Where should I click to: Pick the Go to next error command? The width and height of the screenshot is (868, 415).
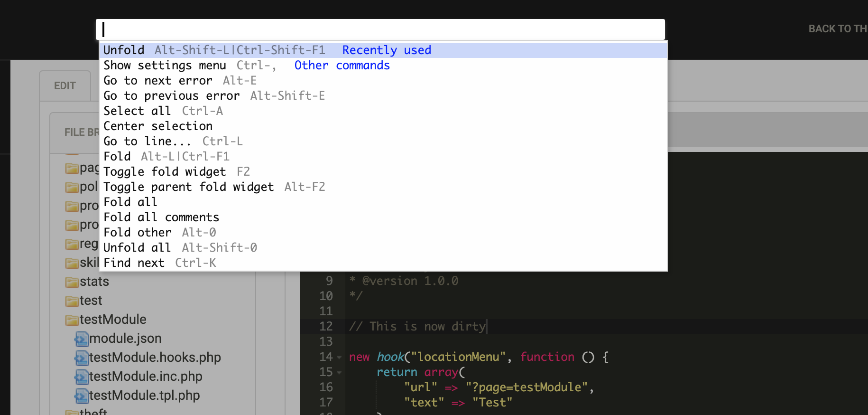pos(157,80)
